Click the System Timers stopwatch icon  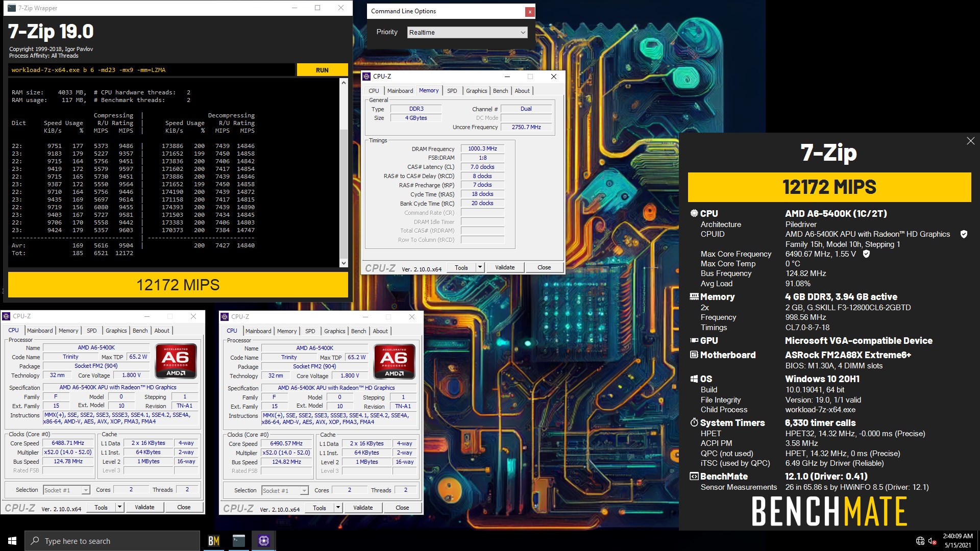(x=694, y=422)
